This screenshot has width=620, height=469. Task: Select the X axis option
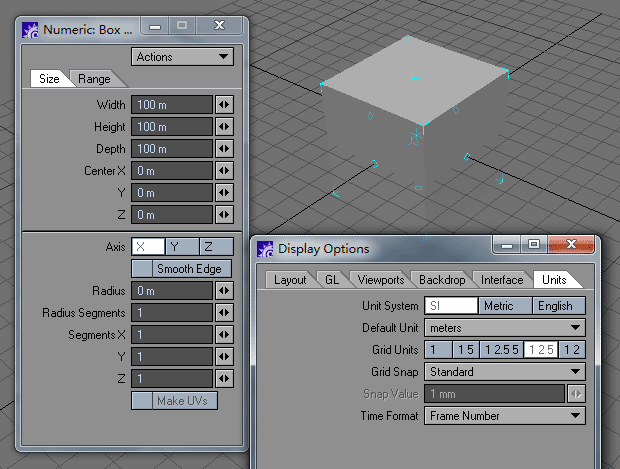point(148,247)
